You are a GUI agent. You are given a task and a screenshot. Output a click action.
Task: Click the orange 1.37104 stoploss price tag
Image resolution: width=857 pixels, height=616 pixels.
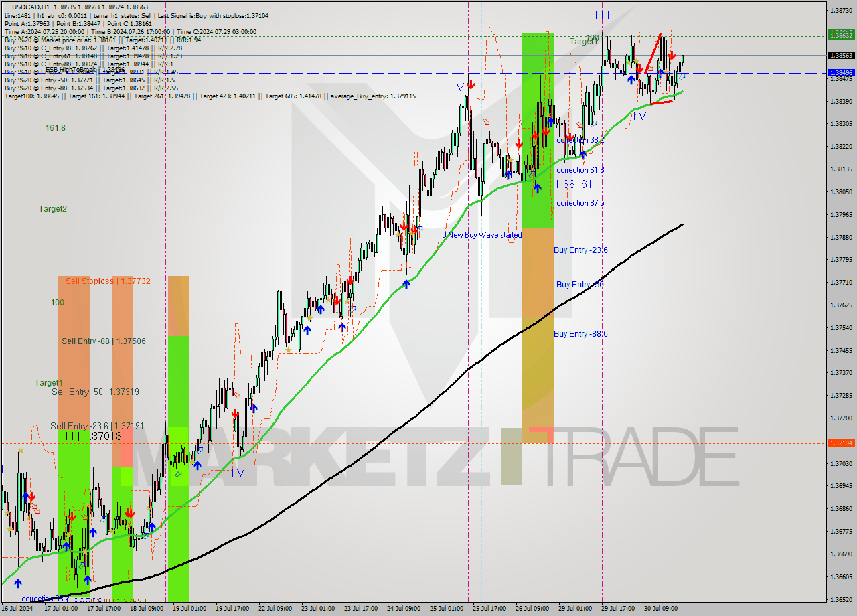841,443
